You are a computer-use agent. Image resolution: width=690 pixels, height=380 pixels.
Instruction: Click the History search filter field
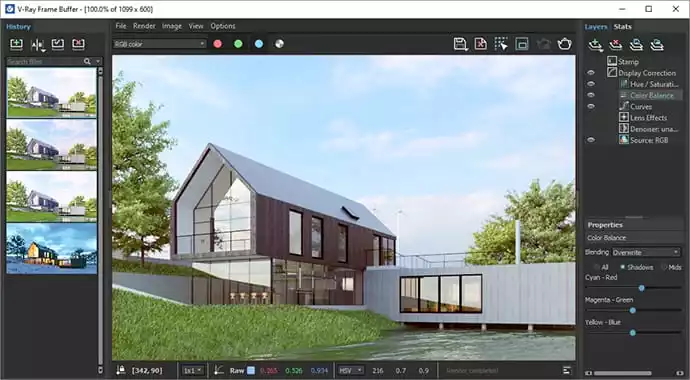coord(44,61)
